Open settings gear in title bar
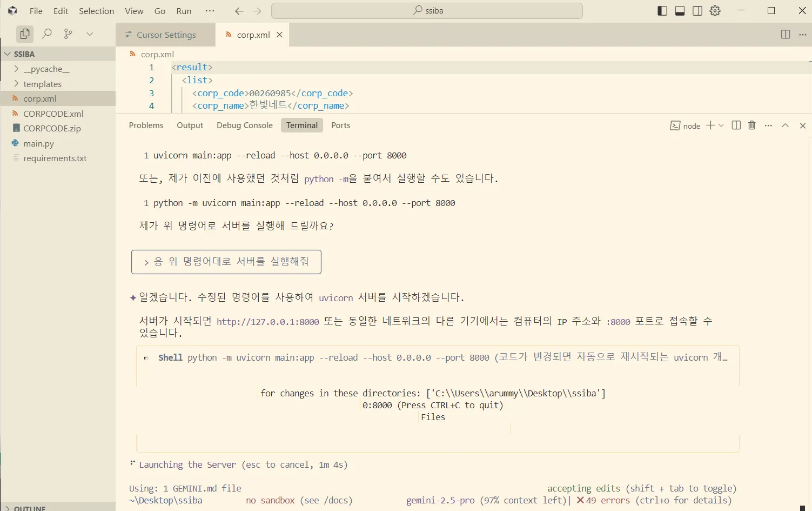 point(715,11)
